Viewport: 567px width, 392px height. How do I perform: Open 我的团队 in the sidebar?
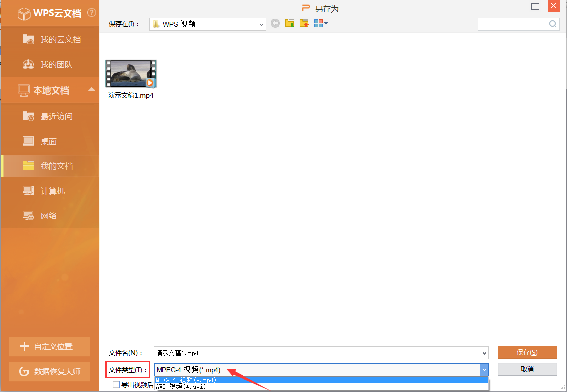(x=51, y=65)
